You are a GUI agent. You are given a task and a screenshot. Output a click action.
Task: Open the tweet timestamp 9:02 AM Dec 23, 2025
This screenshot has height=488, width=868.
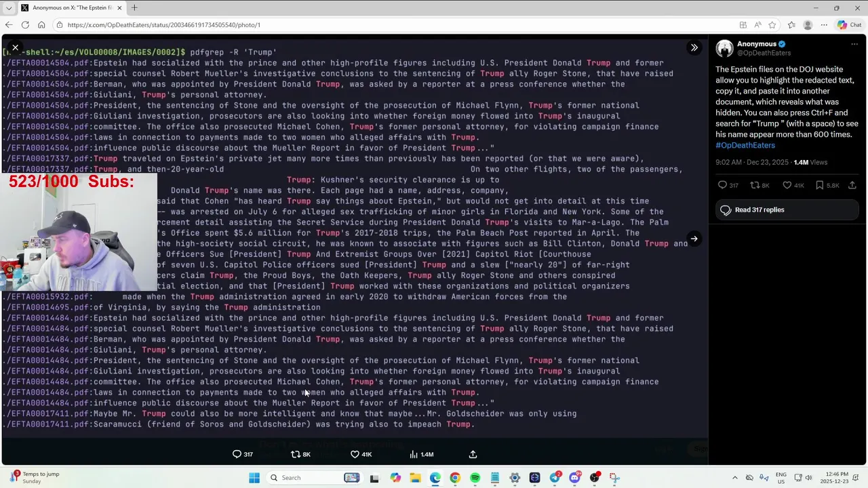753,163
